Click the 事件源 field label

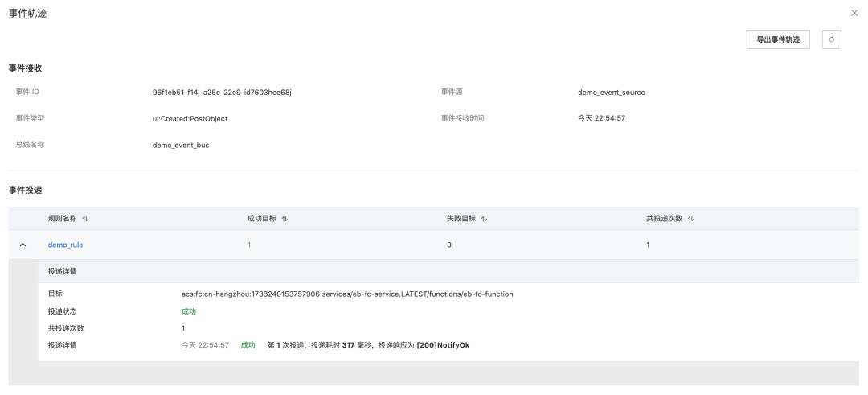tap(452, 92)
